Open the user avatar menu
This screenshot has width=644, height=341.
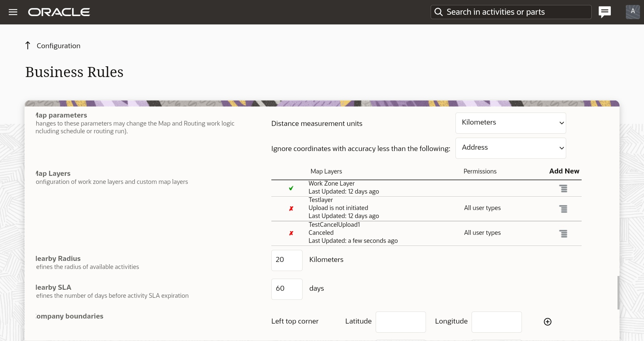(633, 12)
